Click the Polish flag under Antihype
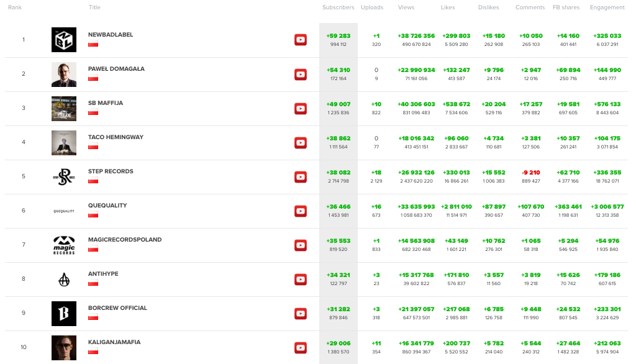Screen dimensions: 636x364 pos(94,283)
